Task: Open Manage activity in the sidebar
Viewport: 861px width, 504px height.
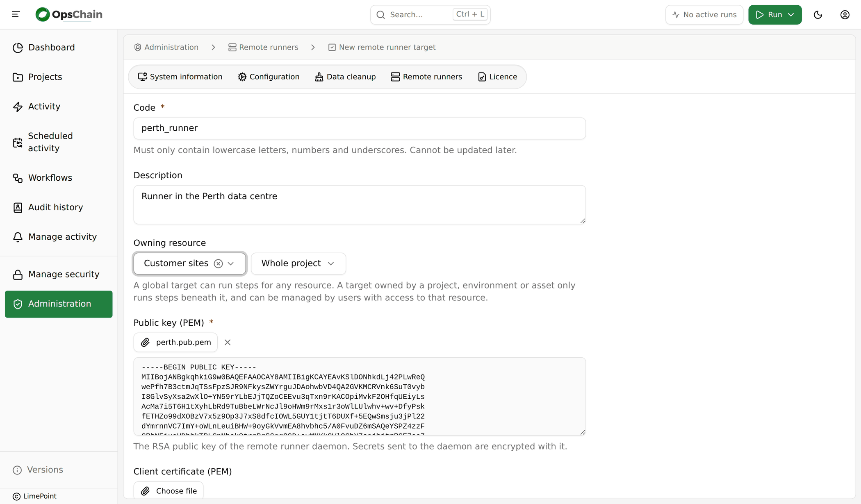Action: pos(59,237)
